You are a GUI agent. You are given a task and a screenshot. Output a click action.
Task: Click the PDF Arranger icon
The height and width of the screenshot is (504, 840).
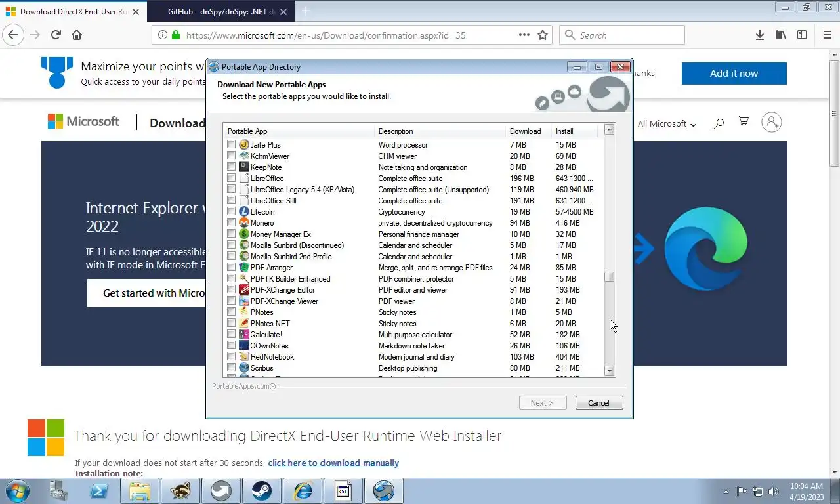coord(244,268)
